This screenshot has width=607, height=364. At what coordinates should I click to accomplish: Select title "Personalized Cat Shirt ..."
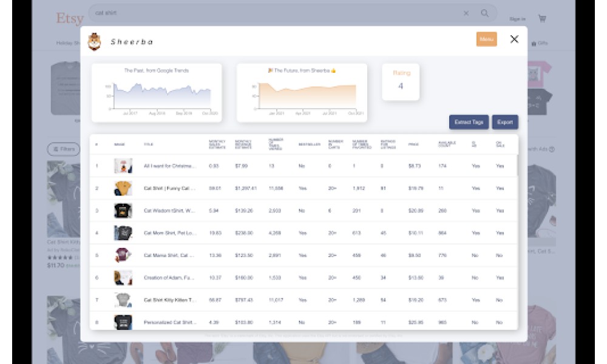170,322
